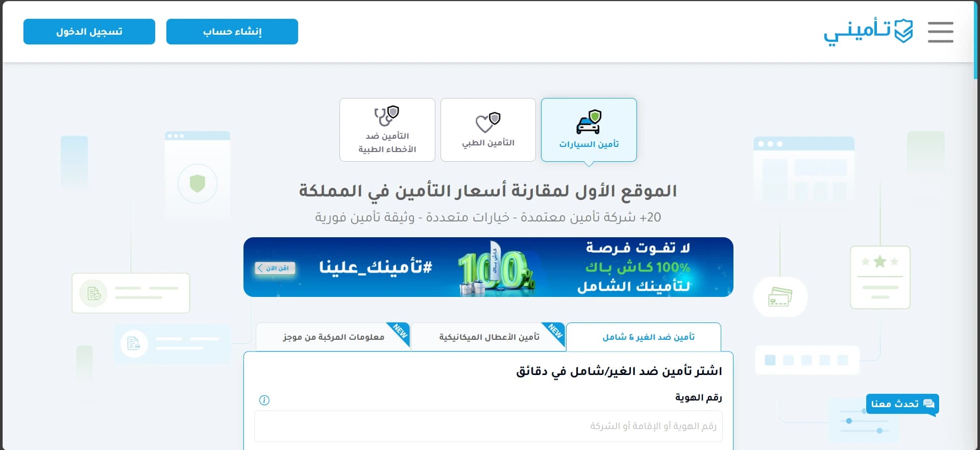Click the اقن الآن banner button
Viewport: 980px width, 450px height.
275,268
